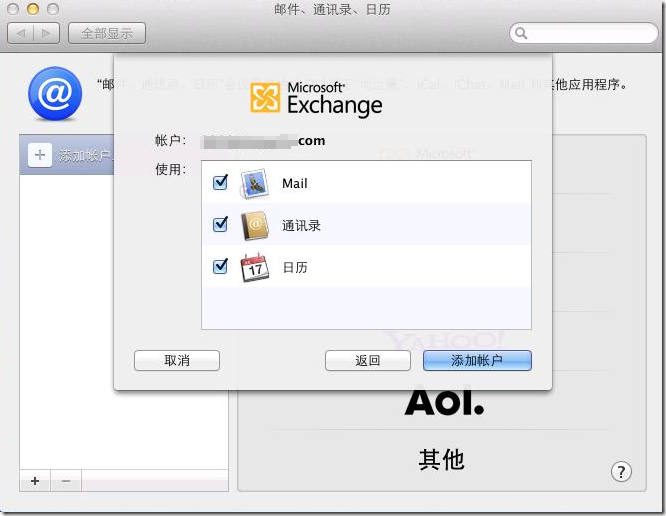Open help with the question mark button

(x=621, y=471)
